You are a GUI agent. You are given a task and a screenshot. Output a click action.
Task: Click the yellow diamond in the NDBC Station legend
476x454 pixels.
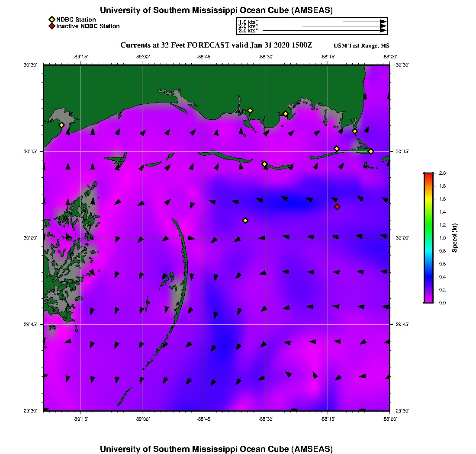(51, 19)
